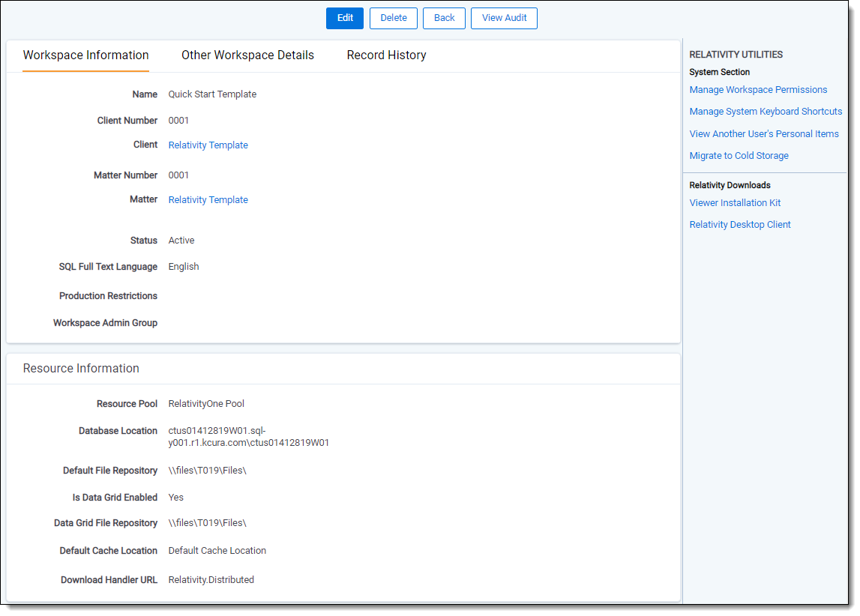Click the Quick Start Template name value
This screenshot has height=616, width=860.
[x=212, y=94]
